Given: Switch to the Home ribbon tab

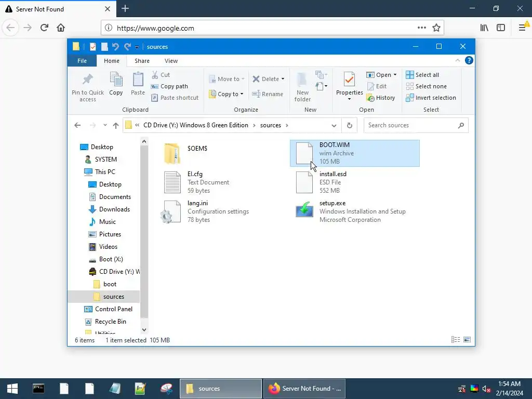Looking at the screenshot, I should [x=112, y=61].
